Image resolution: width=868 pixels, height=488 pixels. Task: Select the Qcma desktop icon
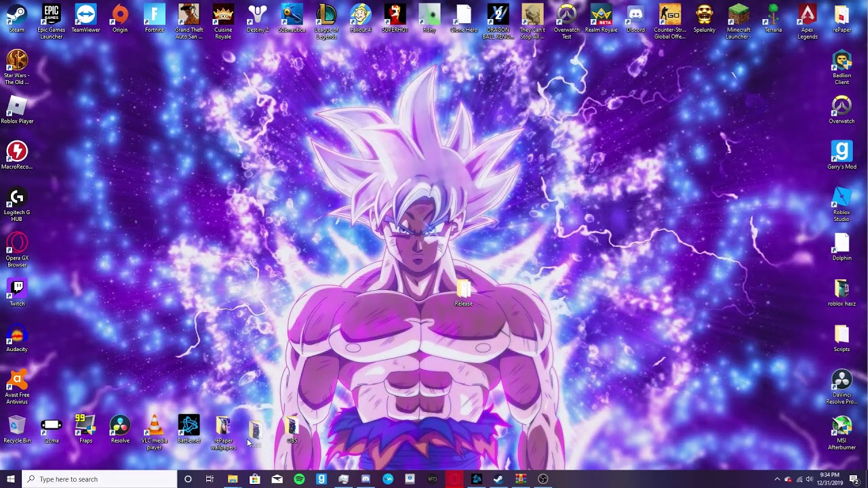click(52, 429)
